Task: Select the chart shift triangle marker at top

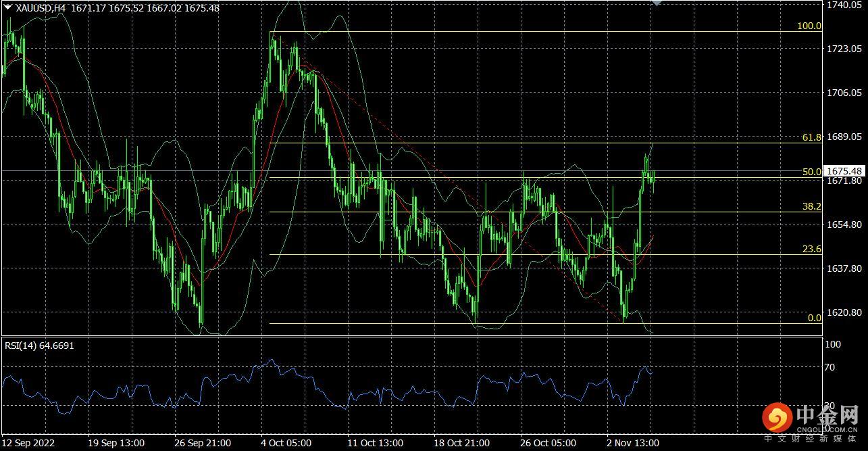Action: pos(657,3)
